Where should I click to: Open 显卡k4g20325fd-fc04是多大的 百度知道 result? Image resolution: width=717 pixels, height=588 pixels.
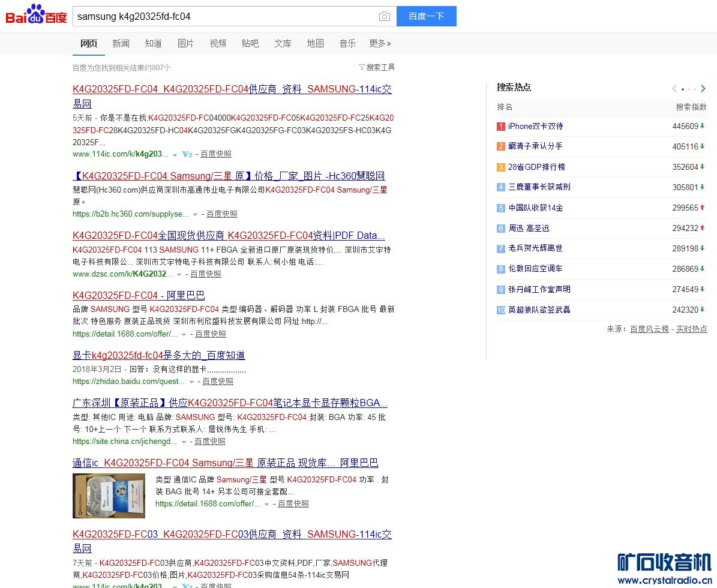[158, 355]
